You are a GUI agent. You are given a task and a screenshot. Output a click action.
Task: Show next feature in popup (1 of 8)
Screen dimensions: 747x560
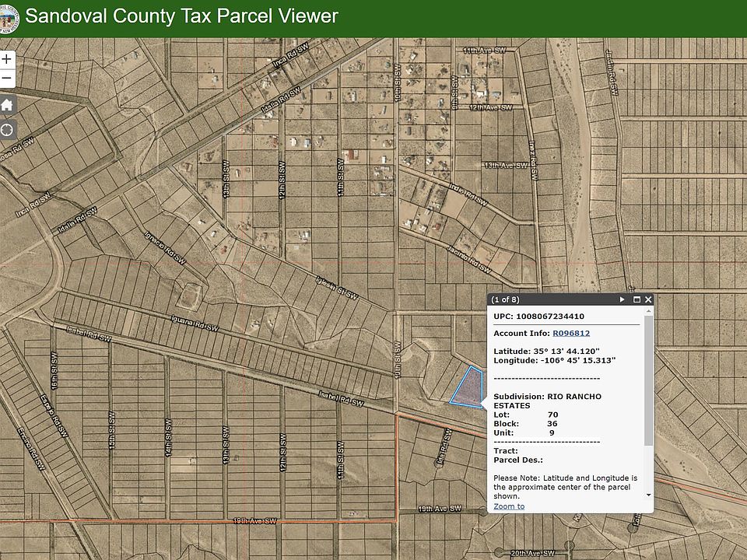[x=622, y=299]
